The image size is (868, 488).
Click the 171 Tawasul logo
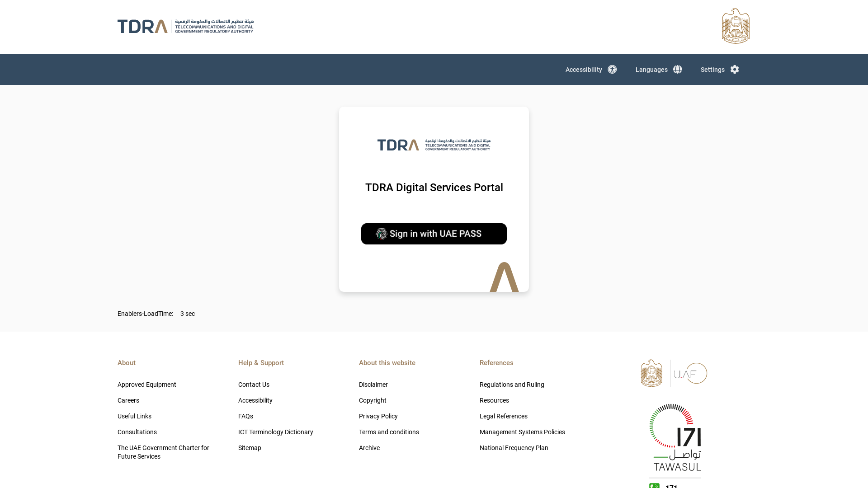tap(675, 437)
